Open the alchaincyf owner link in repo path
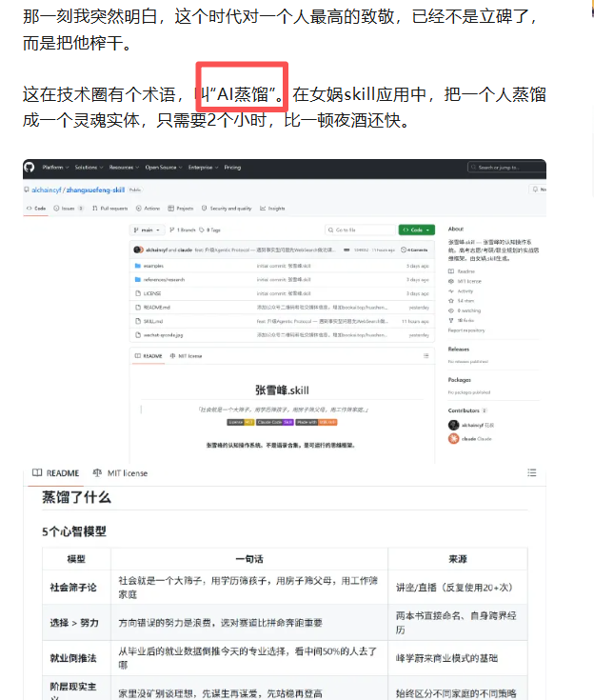The height and width of the screenshot is (700, 594). pyautogui.click(x=47, y=190)
